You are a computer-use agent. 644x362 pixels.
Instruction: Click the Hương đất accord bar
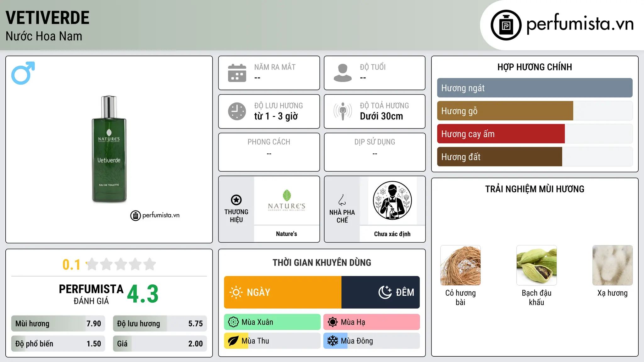coord(535,157)
